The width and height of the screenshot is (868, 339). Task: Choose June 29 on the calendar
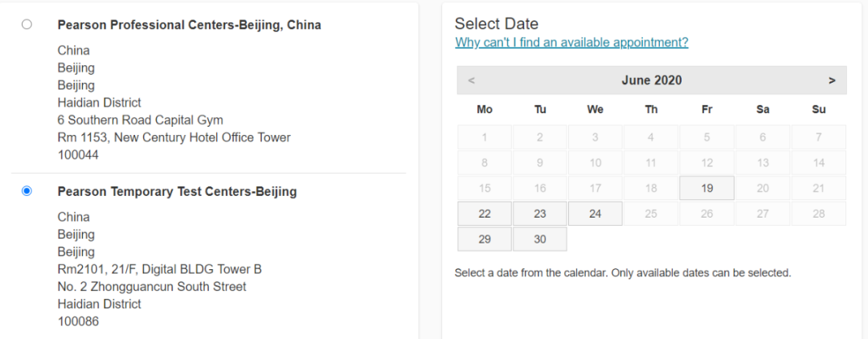click(485, 239)
